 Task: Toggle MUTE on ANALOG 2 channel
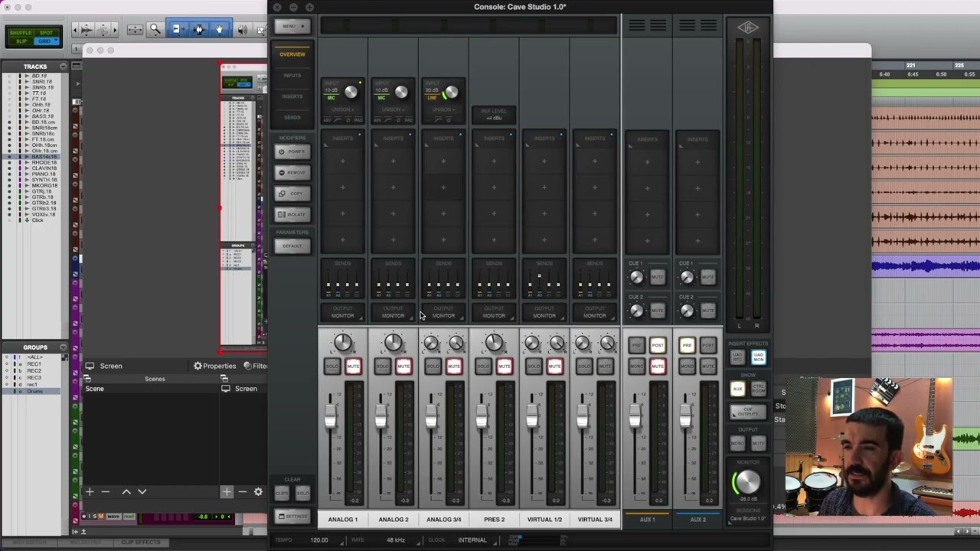point(403,367)
